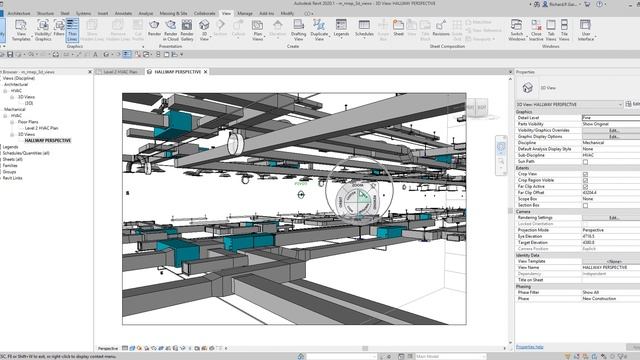Click the View Name value field
Viewport: 640px width, 360px height.
point(611,267)
